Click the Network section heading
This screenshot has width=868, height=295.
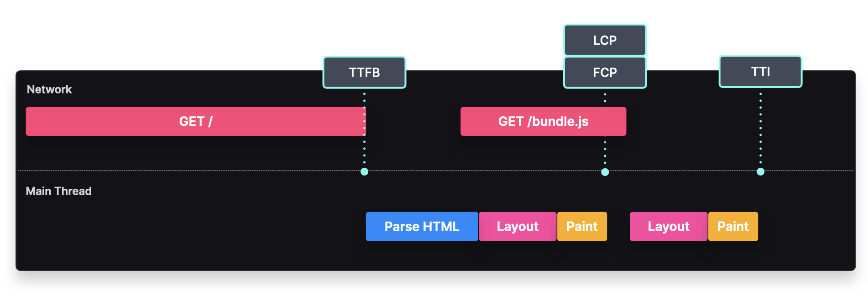(x=49, y=89)
